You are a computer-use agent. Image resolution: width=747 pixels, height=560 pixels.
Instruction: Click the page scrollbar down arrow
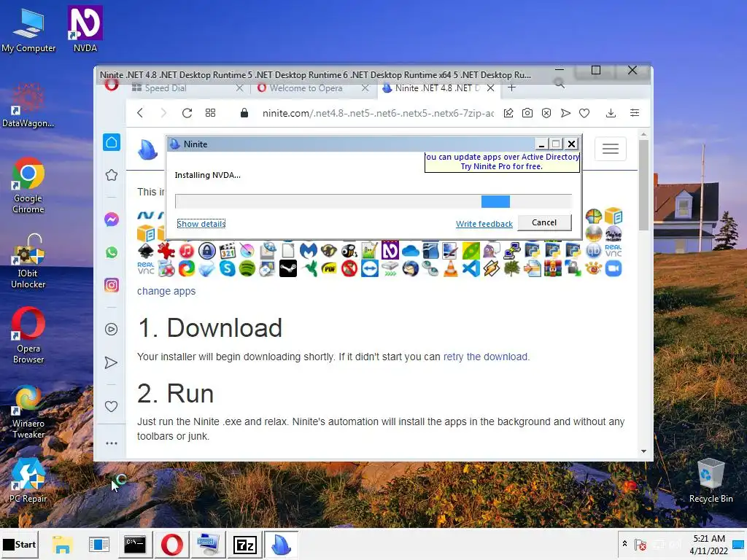[643, 451]
